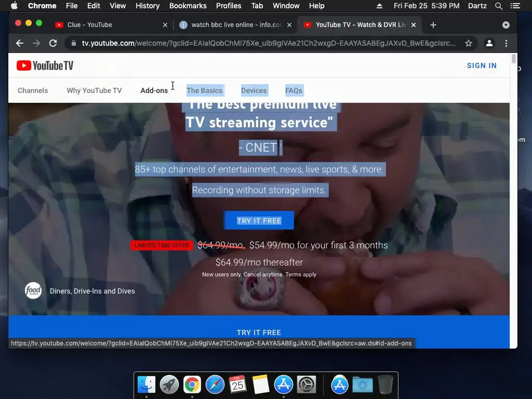
Task: Open the first App Store icon in the Dock
Action: [283, 385]
